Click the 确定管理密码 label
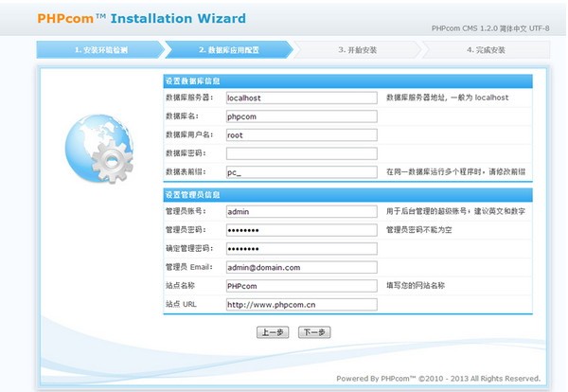 (189, 248)
